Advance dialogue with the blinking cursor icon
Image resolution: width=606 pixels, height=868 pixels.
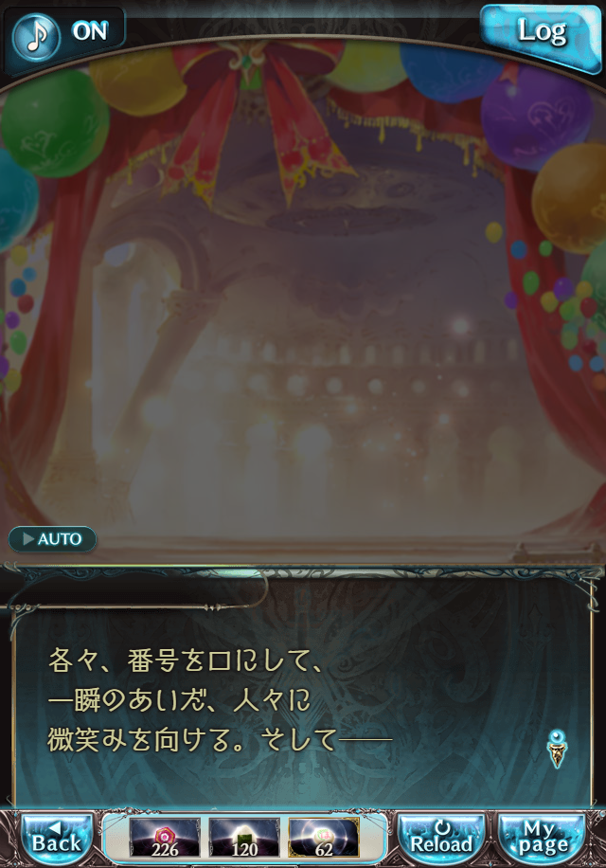[x=558, y=749]
